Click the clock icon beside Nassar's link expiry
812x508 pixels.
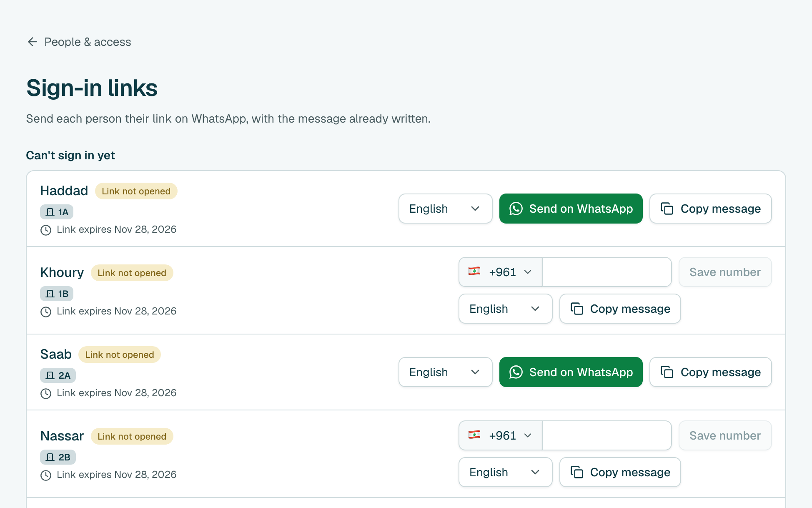click(x=46, y=475)
